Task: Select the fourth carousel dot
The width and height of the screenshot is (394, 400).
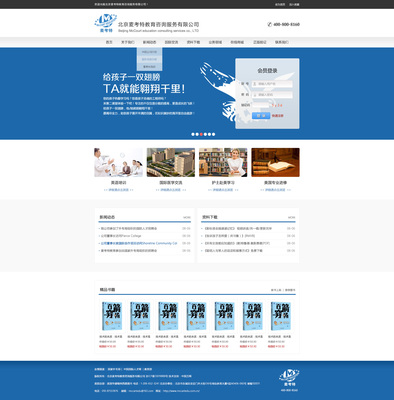Action: tap(205, 134)
